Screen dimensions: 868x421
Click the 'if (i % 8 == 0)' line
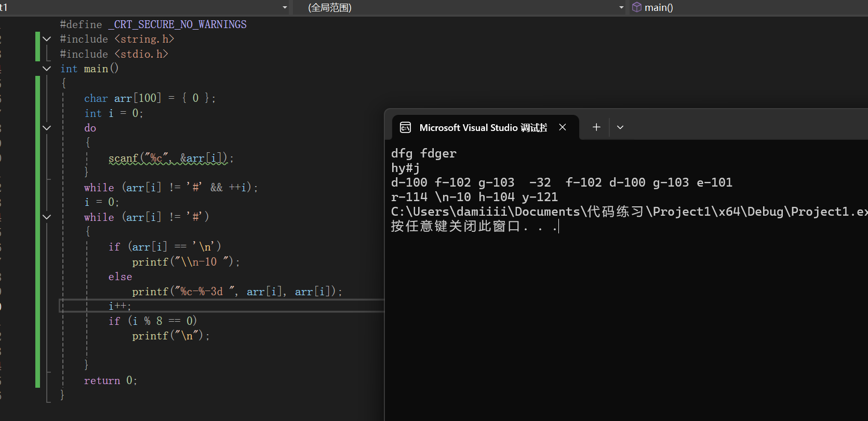pos(153,321)
